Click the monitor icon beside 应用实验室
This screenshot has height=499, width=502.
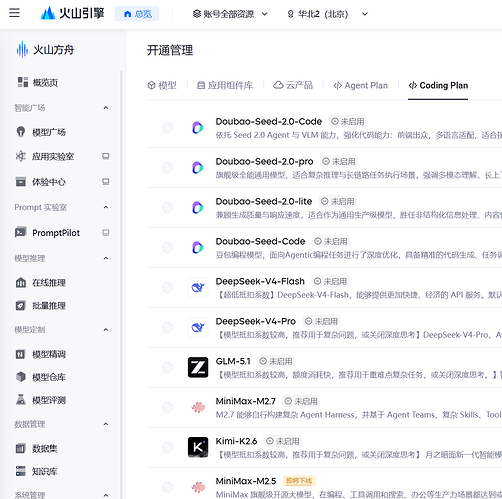tap(106, 156)
